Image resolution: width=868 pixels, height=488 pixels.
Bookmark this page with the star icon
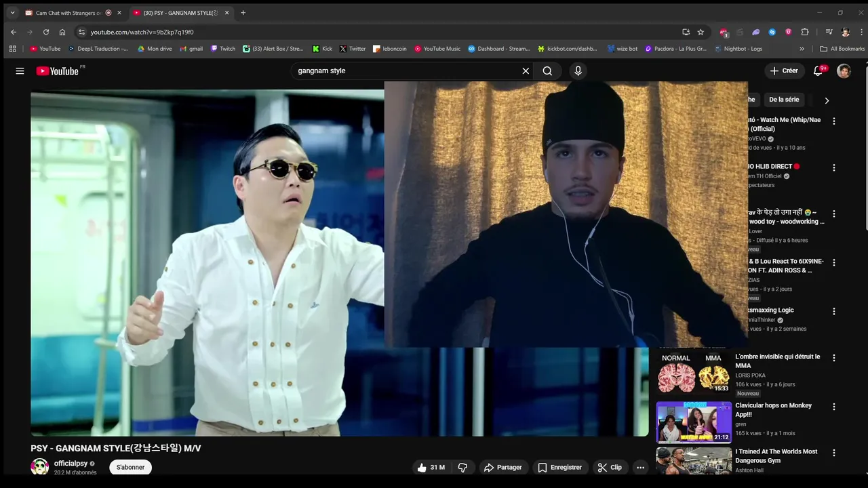(701, 32)
